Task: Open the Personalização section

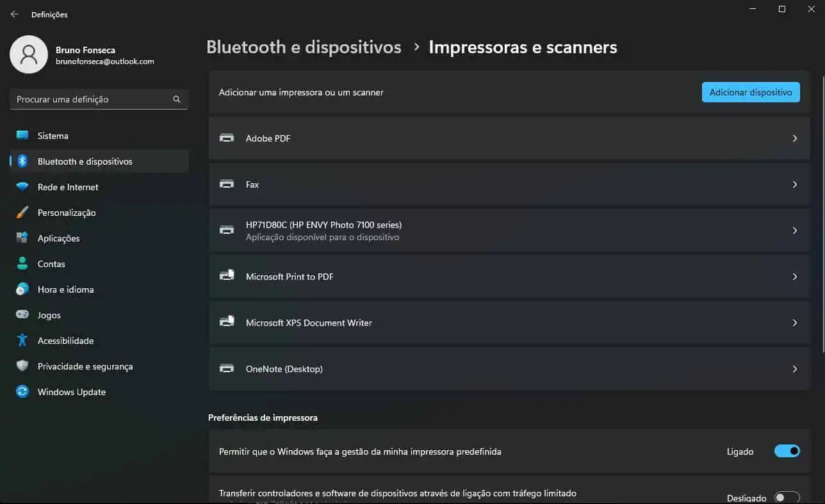Action: coord(99,213)
